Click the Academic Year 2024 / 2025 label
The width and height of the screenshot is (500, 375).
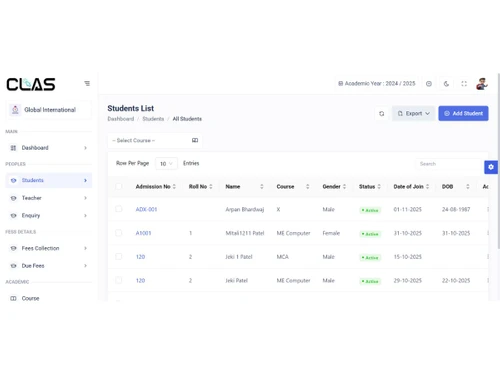[377, 84]
